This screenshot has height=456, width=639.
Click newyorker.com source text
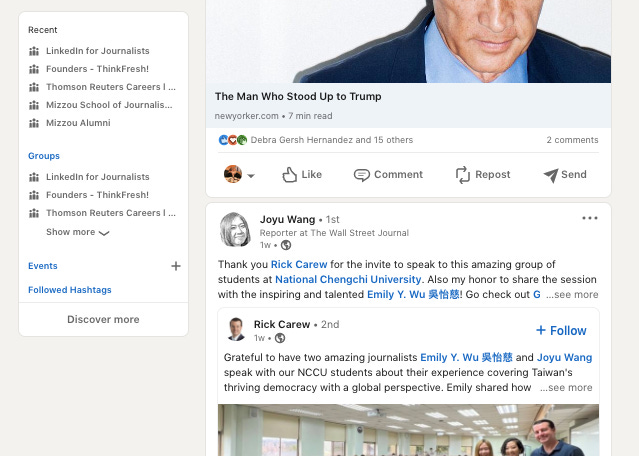(x=247, y=116)
